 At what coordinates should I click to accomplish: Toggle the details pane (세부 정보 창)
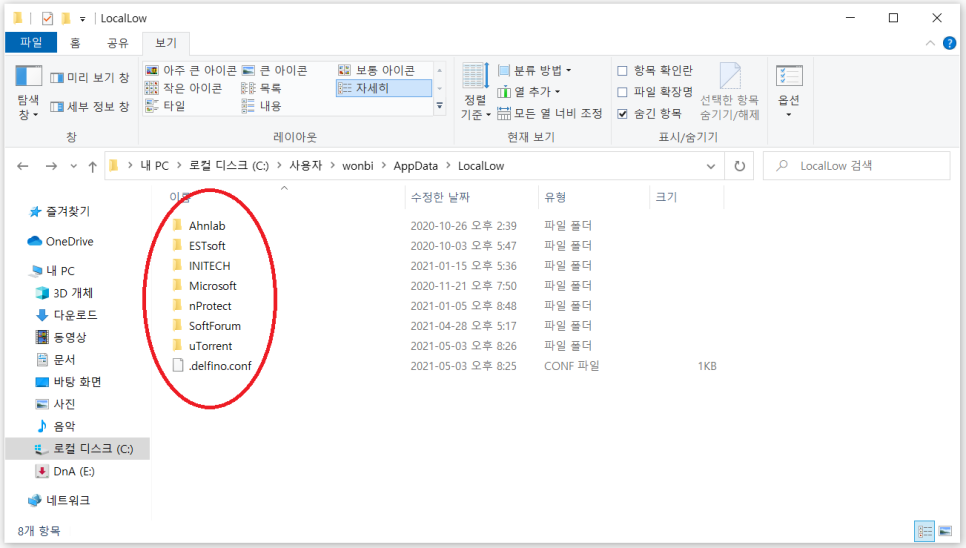[x=90, y=107]
